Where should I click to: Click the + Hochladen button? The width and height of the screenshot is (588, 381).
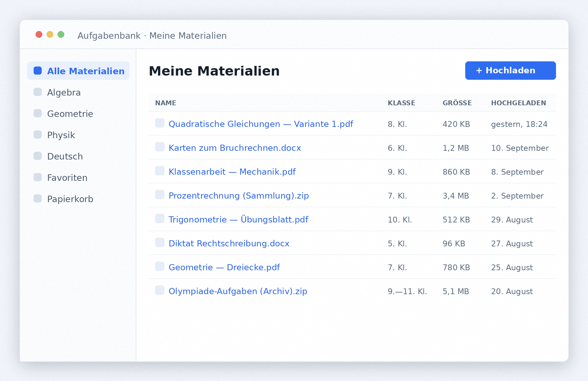click(510, 70)
